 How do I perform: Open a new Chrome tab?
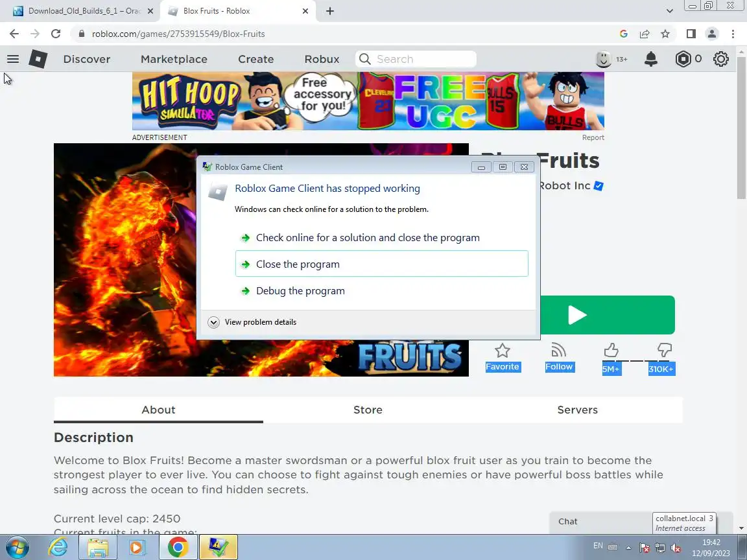[x=329, y=11]
